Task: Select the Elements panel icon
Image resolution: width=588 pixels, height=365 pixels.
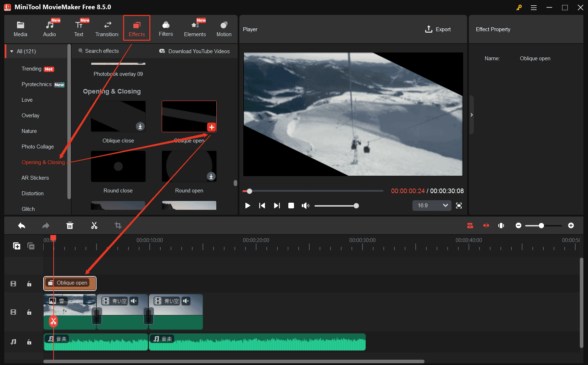Action: (195, 28)
